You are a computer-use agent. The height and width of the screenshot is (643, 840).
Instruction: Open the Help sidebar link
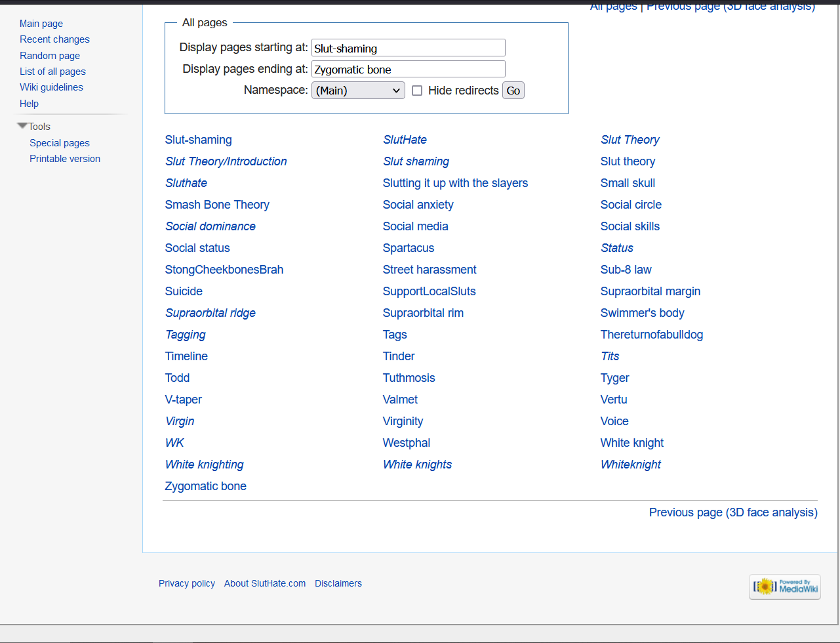[x=29, y=104]
